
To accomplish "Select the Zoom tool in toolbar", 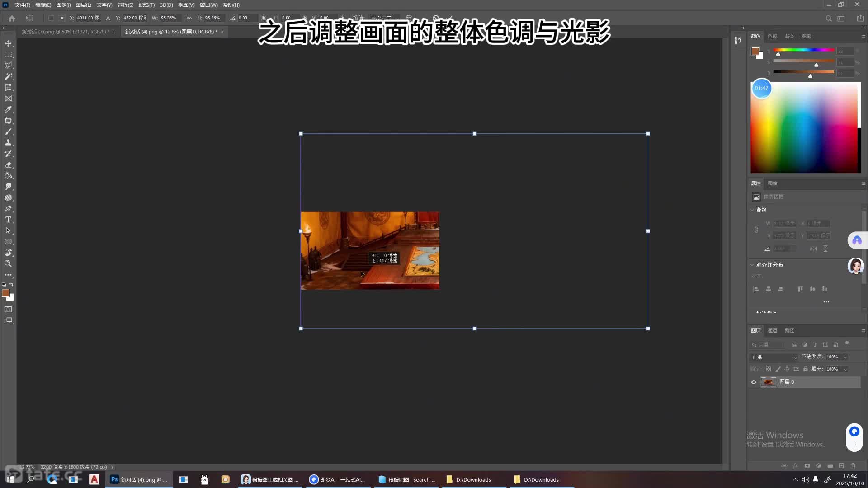I will point(8,263).
